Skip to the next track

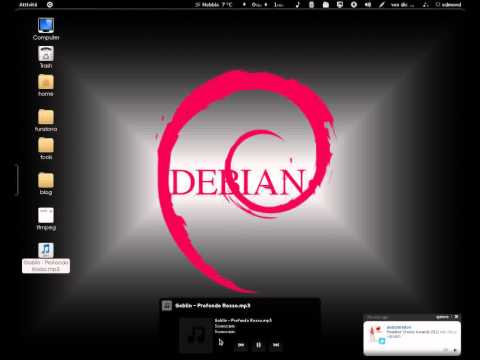click(276, 345)
